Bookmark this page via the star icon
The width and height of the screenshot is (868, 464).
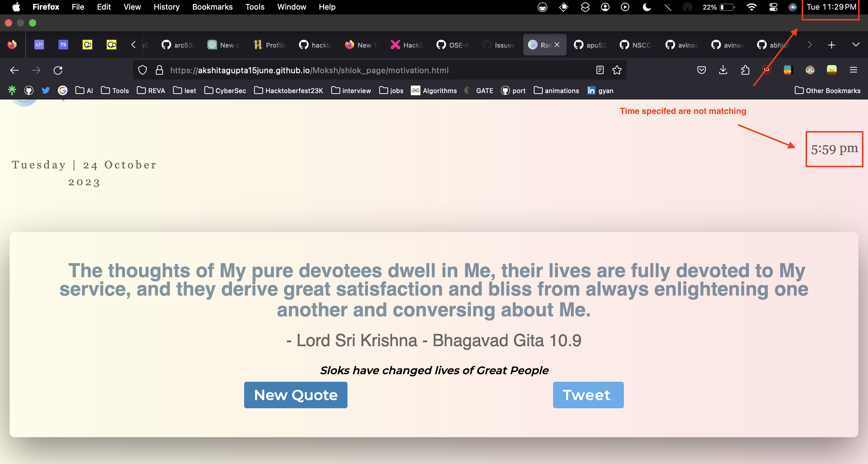point(617,70)
